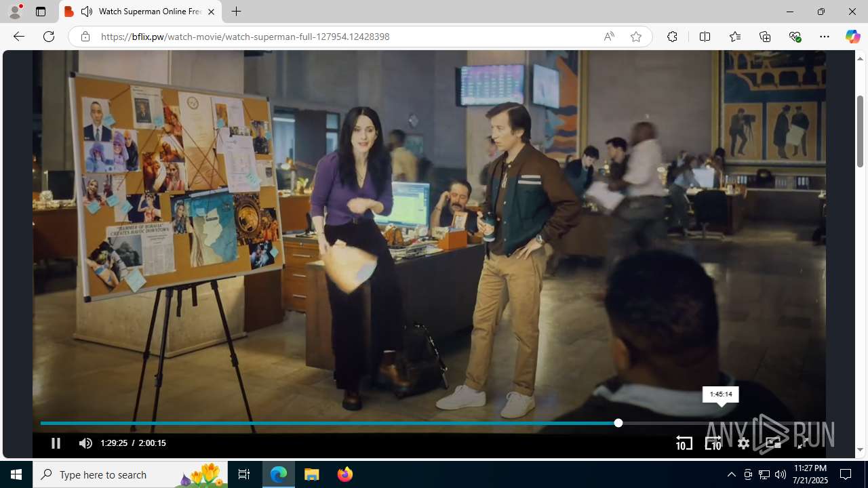Mute the video player volume
This screenshot has height=488, width=868.
85,443
